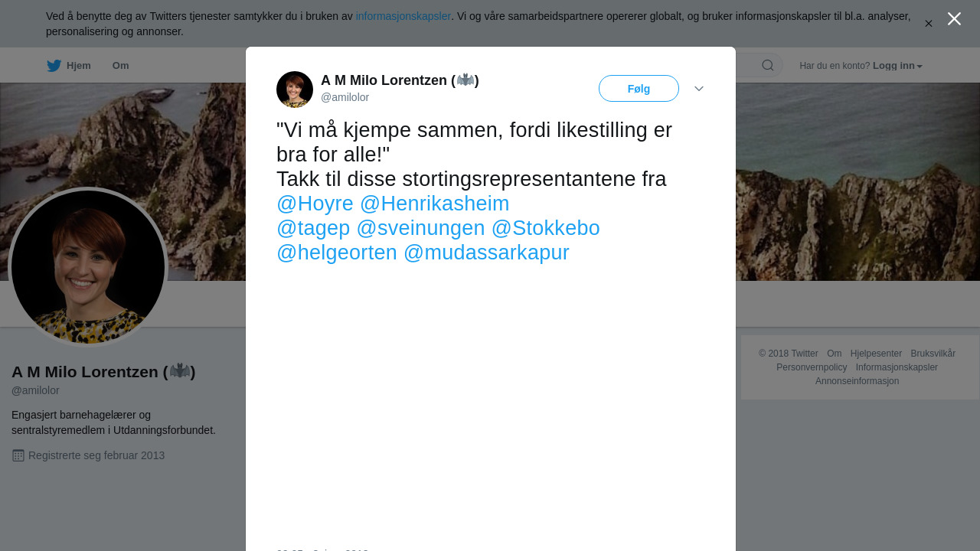This screenshot has height=551, width=980.
Task: Click the @Henrikasheim mention
Action: [x=434, y=204]
